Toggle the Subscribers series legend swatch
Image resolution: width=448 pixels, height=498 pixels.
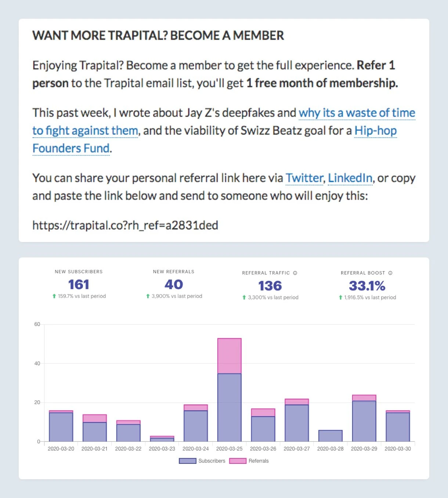tap(188, 461)
